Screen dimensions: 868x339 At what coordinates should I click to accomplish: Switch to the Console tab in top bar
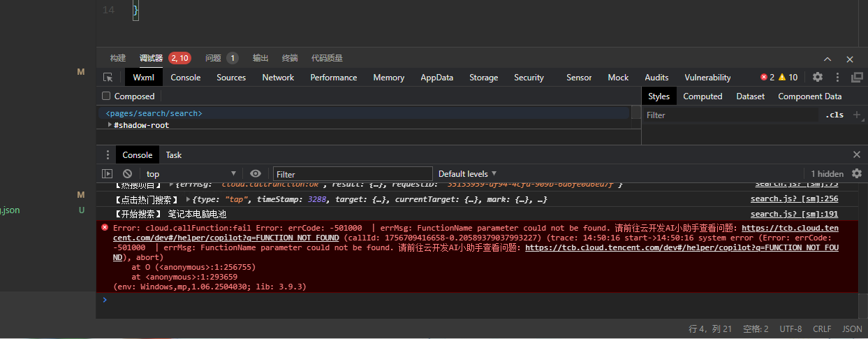click(x=186, y=78)
